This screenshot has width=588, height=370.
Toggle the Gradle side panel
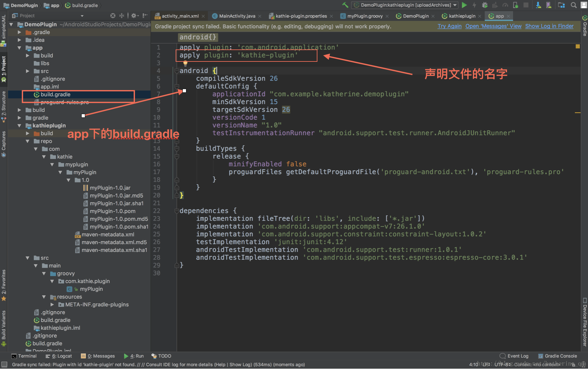pos(584,25)
